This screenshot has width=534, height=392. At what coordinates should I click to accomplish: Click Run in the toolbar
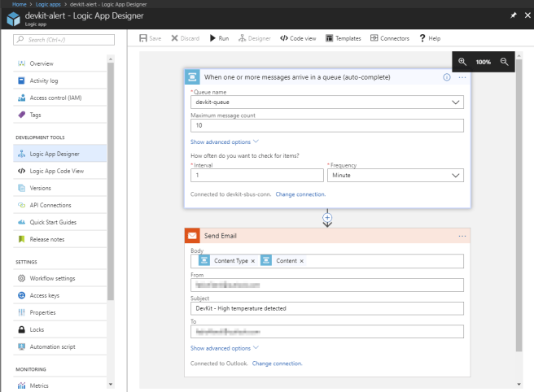click(219, 38)
